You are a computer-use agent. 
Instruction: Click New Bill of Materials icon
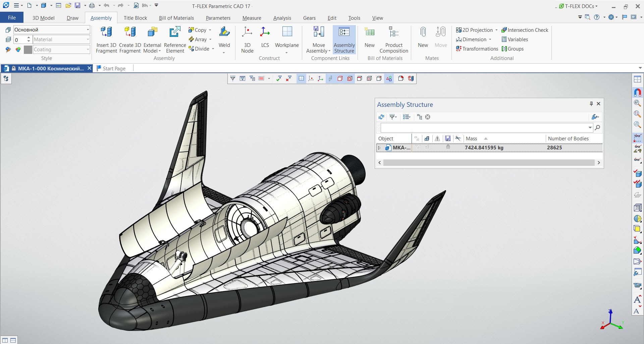(x=370, y=37)
